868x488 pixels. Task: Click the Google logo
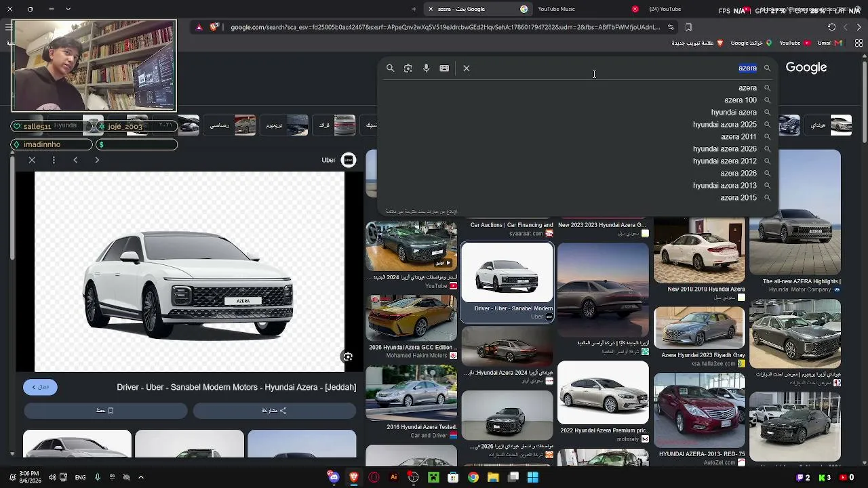click(x=806, y=68)
